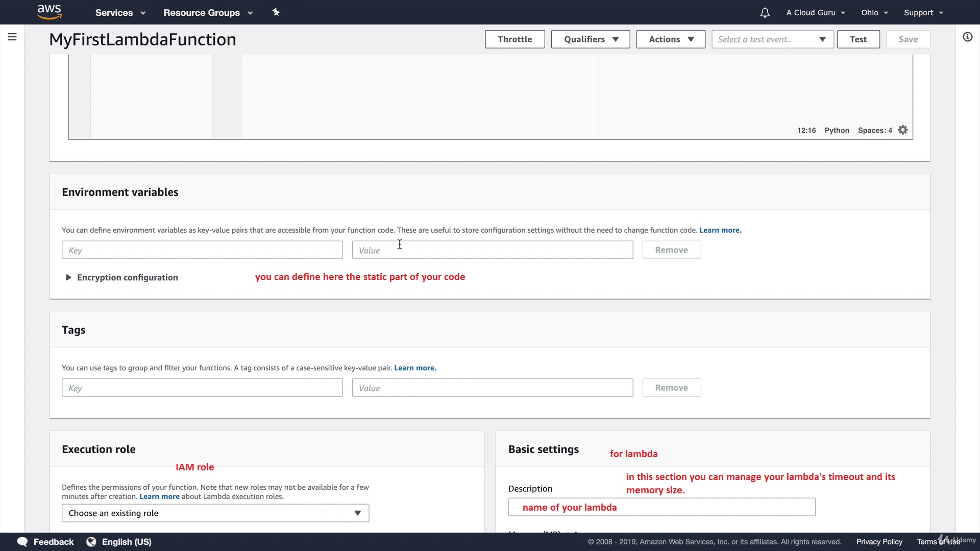Click the Throttle button
Viewport: 980px width, 551px height.
pyautogui.click(x=514, y=39)
